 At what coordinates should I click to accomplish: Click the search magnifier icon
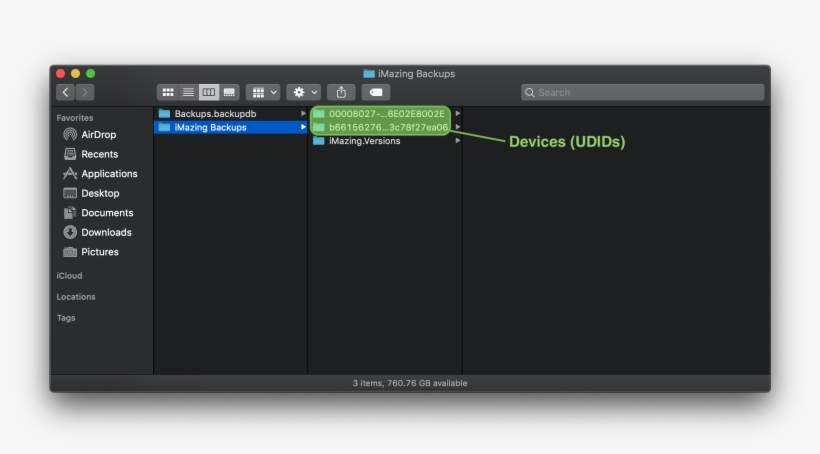click(x=530, y=93)
